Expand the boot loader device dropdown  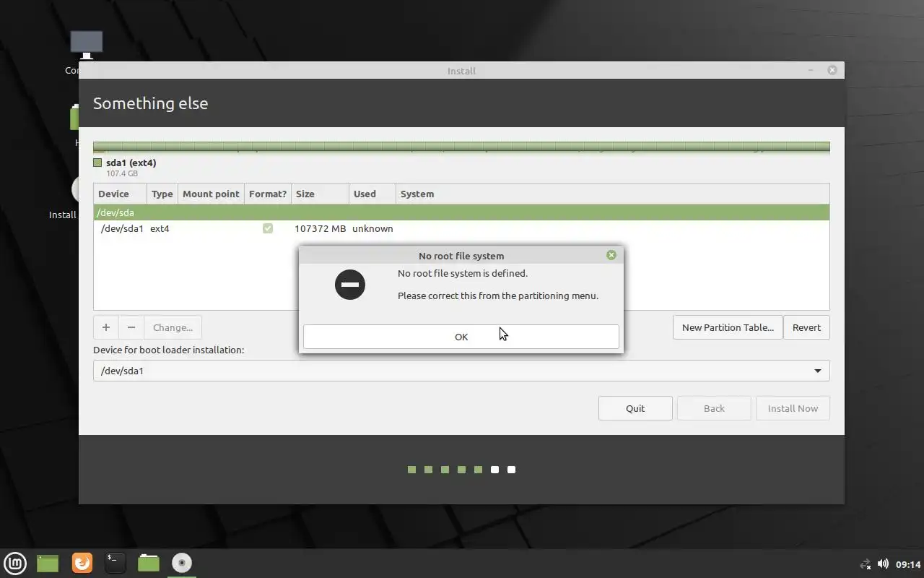point(818,371)
